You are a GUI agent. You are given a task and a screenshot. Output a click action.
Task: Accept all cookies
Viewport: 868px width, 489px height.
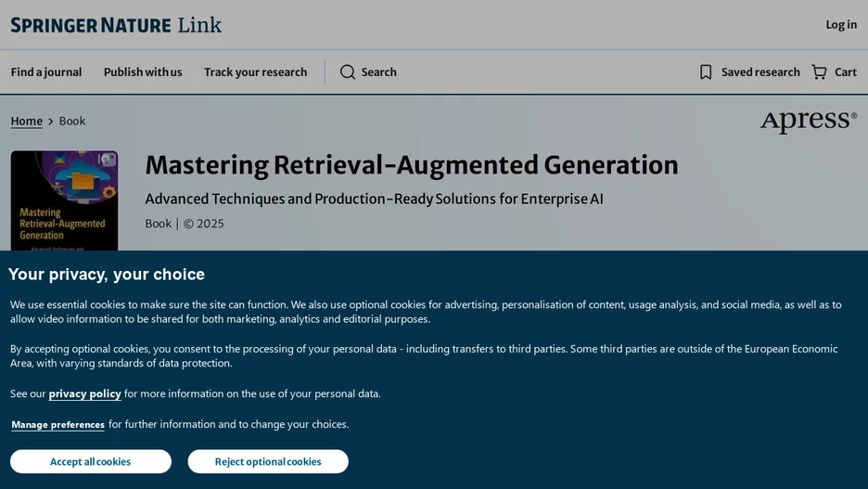91,461
